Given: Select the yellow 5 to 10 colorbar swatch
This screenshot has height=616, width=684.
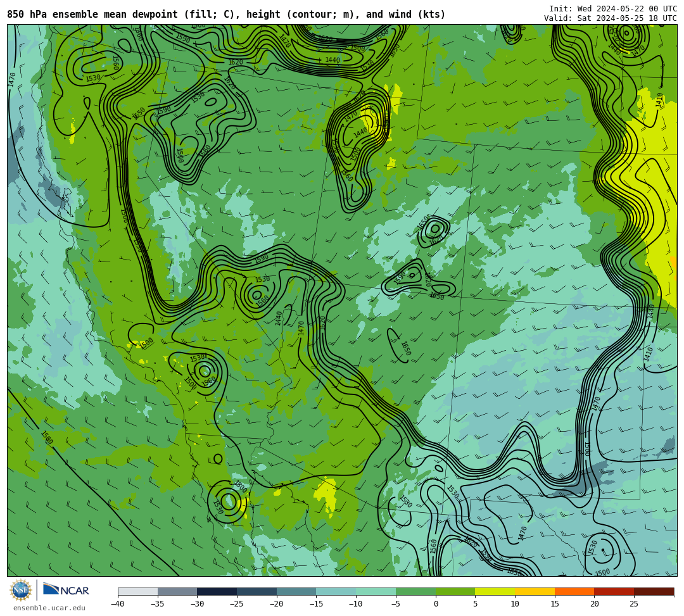Looking at the screenshot, I should (x=495, y=591).
